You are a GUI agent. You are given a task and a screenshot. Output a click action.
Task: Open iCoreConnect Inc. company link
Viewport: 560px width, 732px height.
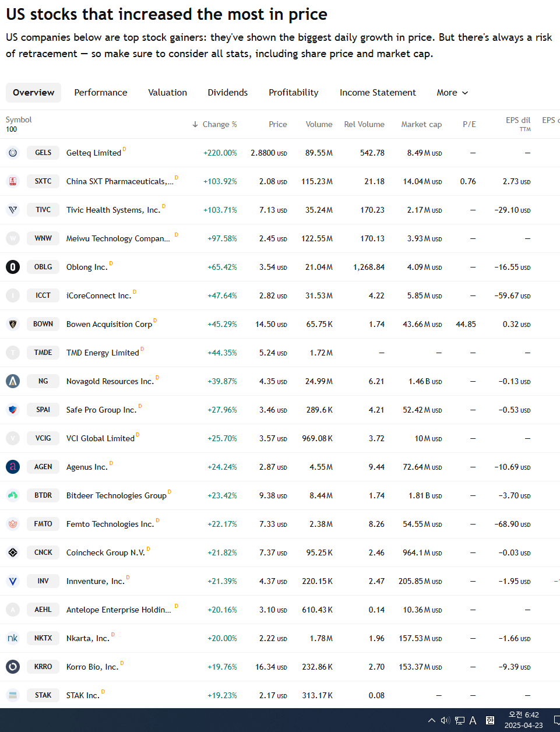tap(98, 295)
